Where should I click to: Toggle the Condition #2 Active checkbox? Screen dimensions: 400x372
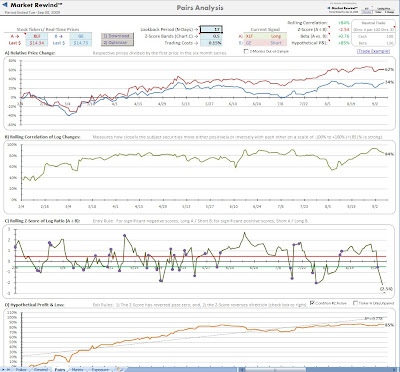312,303
